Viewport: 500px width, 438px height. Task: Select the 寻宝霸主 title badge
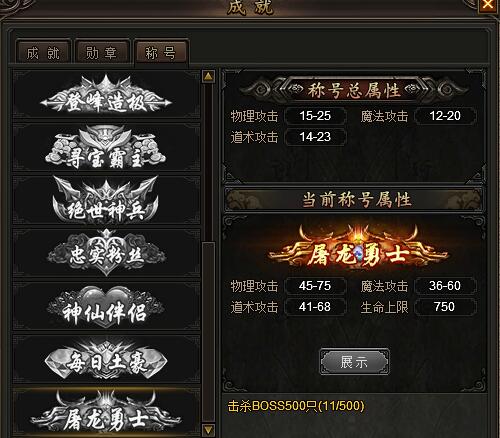pyautogui.click(x=106, y=147)
